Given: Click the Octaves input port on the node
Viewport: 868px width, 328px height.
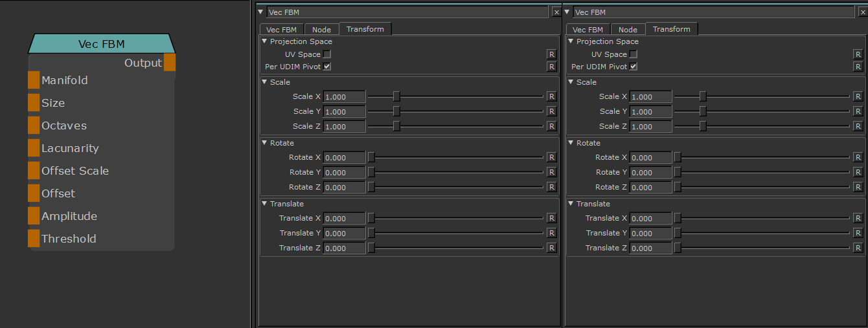Looking at the screenshot, I should [34, 126].
